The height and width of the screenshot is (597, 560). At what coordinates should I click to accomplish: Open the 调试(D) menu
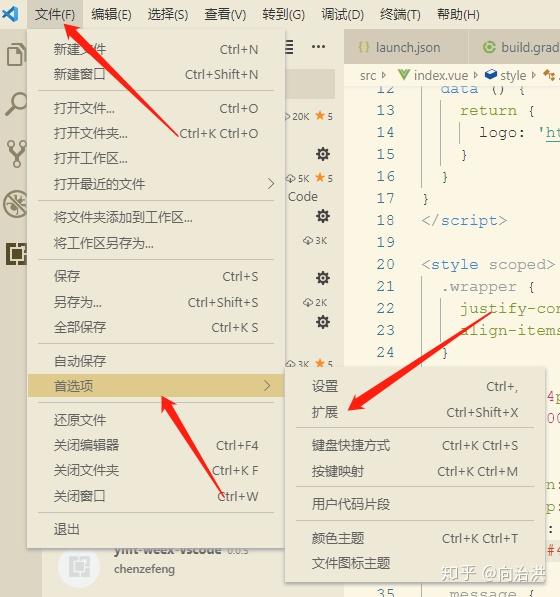click(342, 14)
